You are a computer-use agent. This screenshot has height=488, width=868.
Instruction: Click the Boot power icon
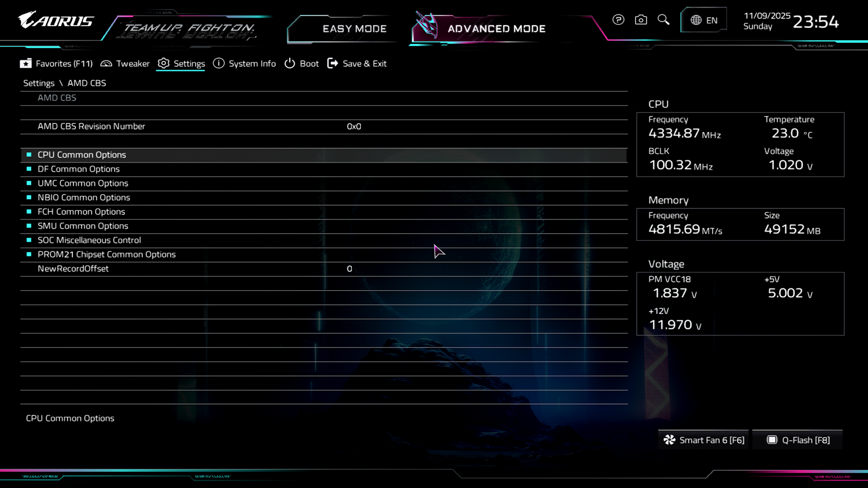coord(289,64)
